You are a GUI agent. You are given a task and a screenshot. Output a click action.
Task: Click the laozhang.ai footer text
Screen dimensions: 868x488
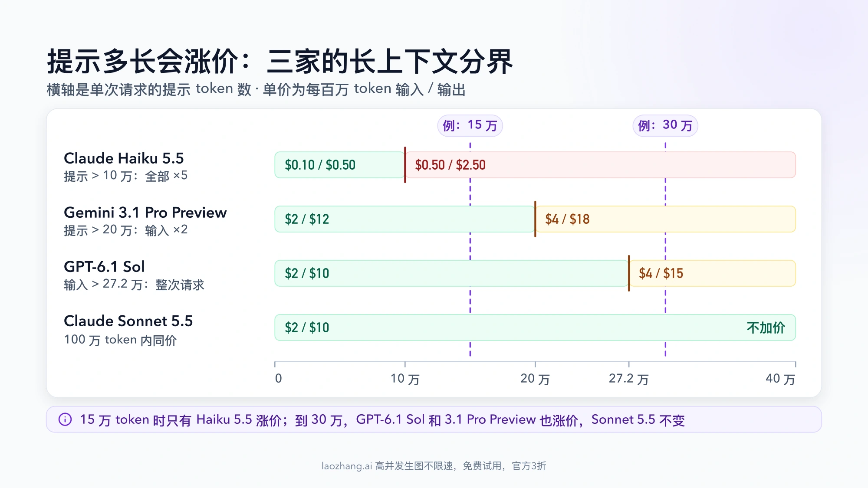pyautogui.click(x=434, y=466)
